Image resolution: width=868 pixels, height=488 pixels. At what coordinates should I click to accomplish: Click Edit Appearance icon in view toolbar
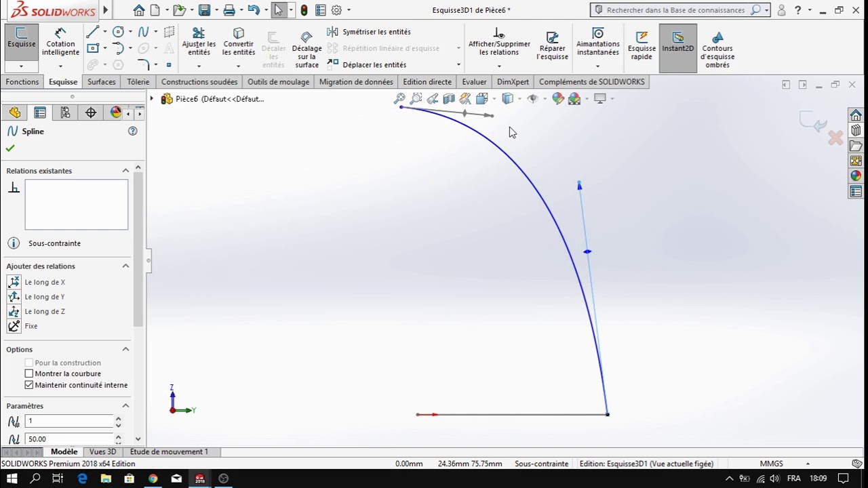[x=558, y=99]
